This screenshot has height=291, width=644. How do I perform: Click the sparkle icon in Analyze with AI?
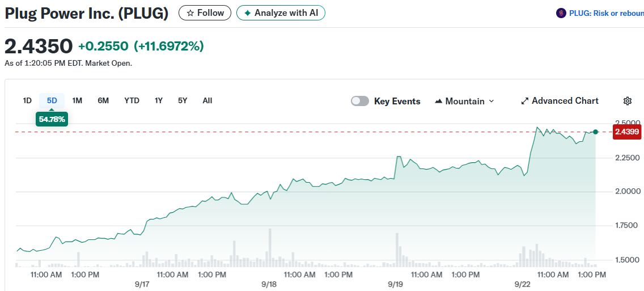tap(247, 13)
